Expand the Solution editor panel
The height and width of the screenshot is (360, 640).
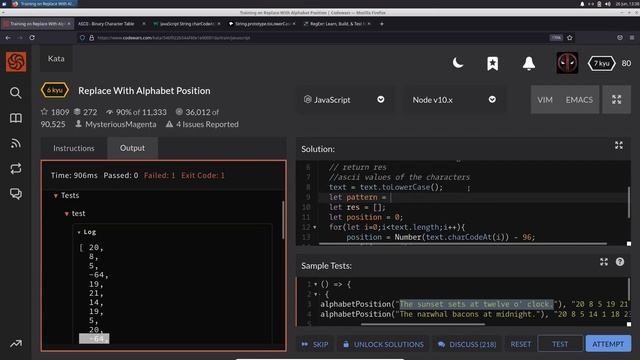point(619,145)
